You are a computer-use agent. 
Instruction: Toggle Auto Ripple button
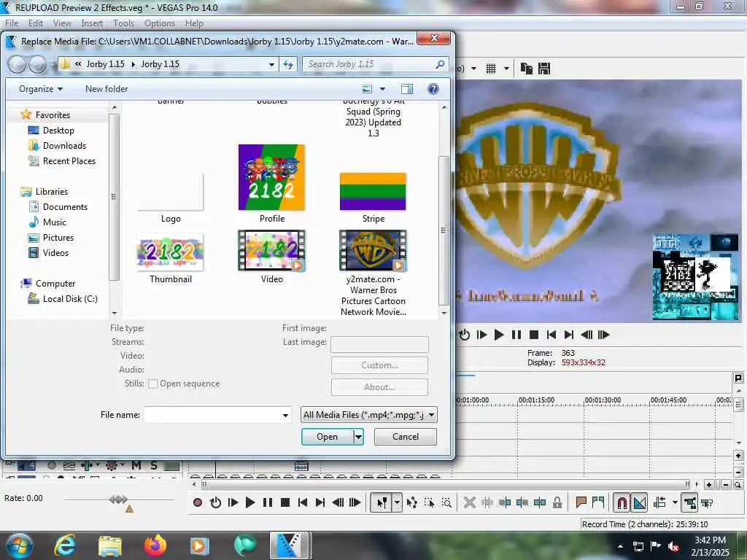tap(659, 502)
